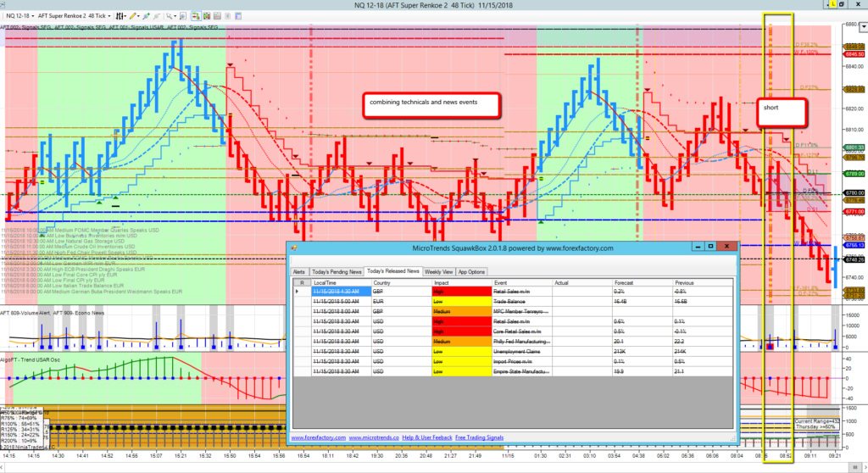Click the horizontal scrollbar right arrow at bottom right

tap(864, 468)
